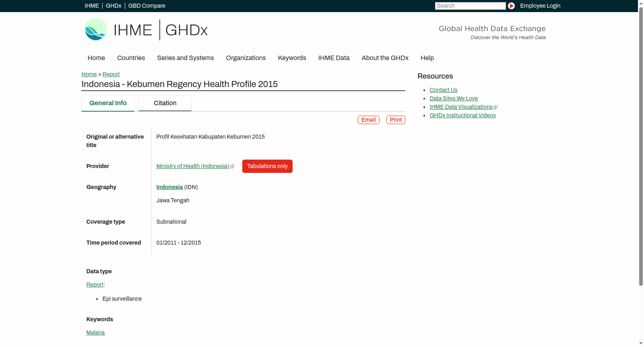This screenshot has height=347, width=644.
Task: Go to Home in main navigation
Action: pos(96,58)
